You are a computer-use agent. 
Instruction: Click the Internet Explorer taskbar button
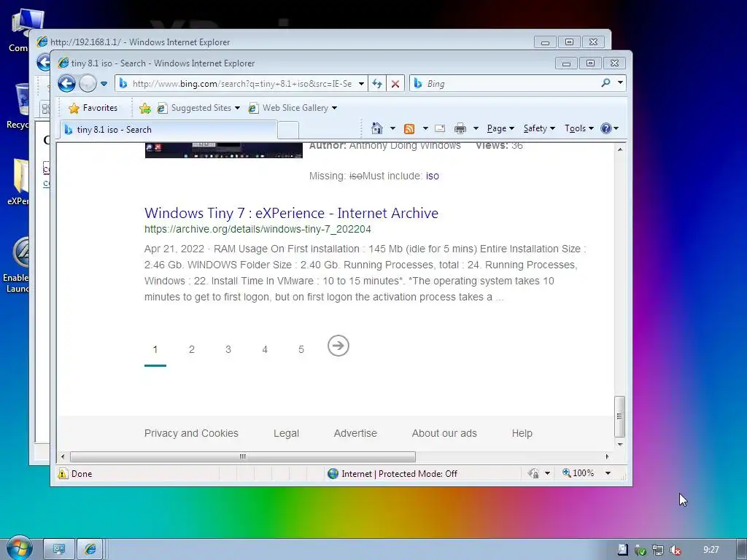click(90, 549)
